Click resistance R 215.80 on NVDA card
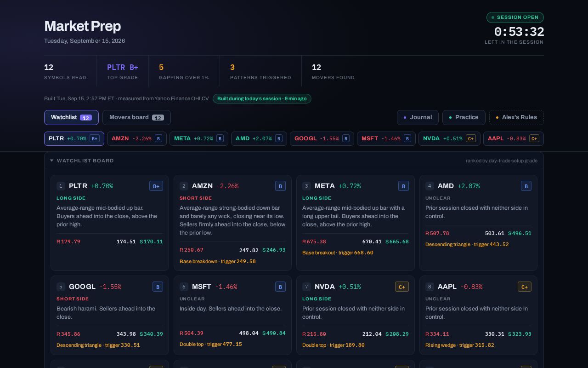 314,334
